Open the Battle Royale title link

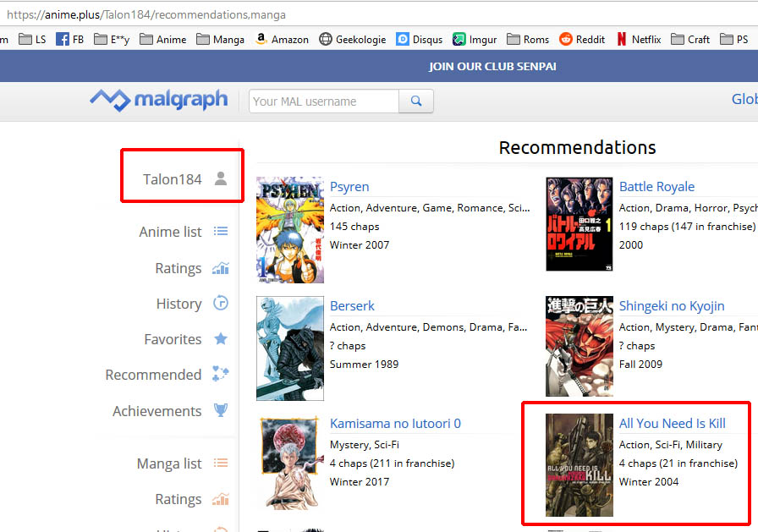pyautogui.click(x=656, y=187)
